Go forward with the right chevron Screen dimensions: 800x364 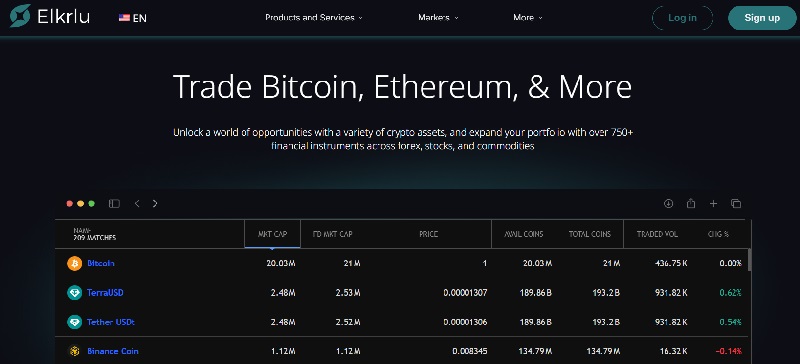(155, 204)
